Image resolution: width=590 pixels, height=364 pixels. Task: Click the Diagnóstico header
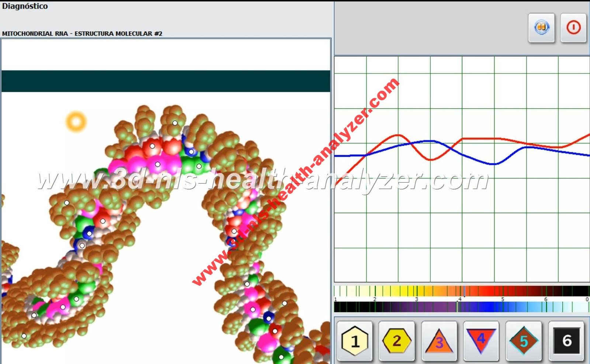point(26,6)
